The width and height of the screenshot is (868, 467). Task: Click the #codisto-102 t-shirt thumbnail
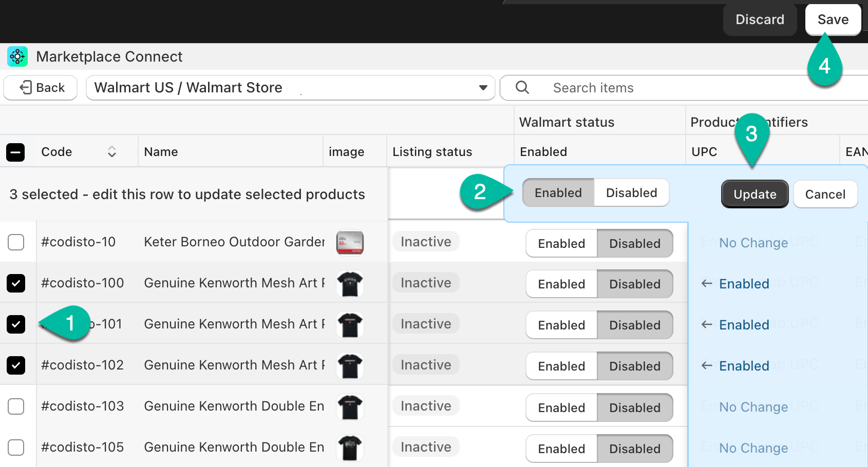[350, 365]
